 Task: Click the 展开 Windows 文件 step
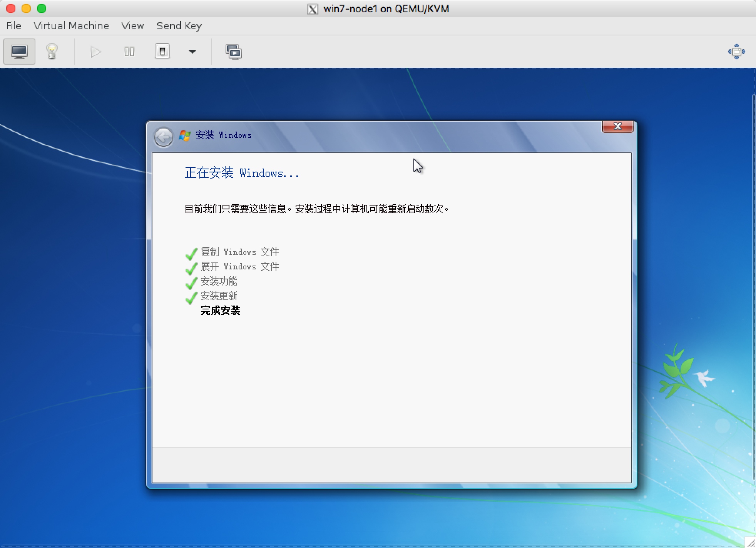[239, 267]
